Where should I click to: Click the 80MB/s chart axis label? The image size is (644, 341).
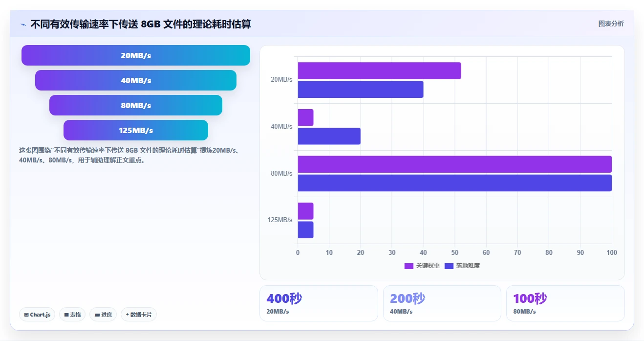(x=281, y=174)
